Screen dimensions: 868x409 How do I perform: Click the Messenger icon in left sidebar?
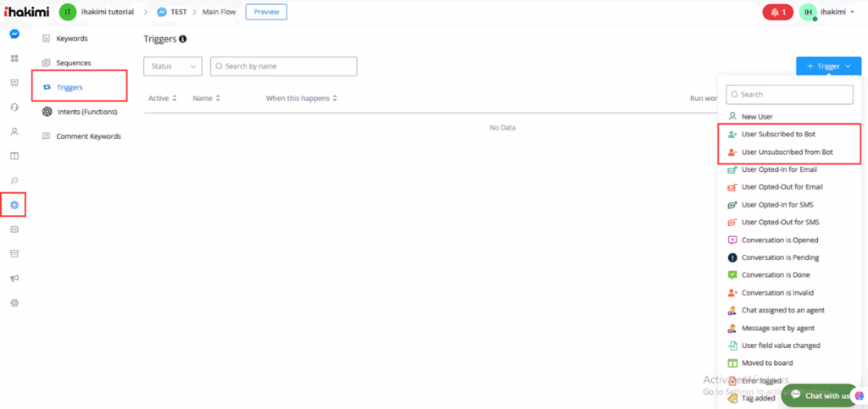[x=14, y=35]
